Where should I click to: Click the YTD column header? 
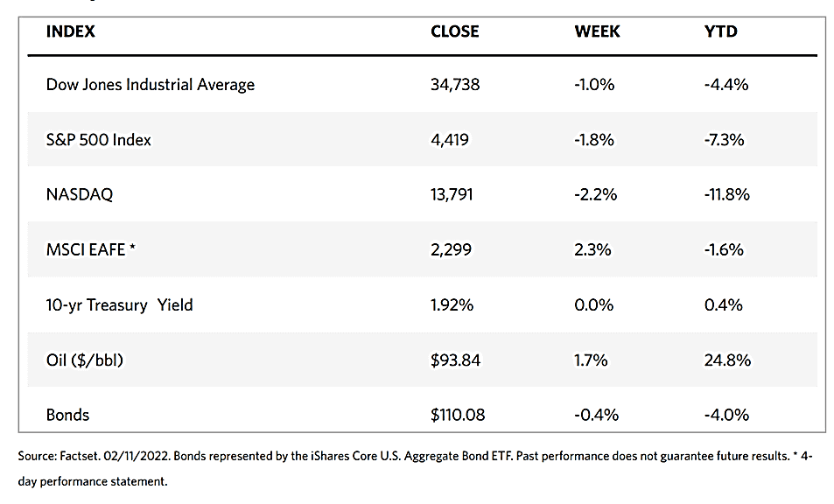pyautogui.click(x=720, y=31)
